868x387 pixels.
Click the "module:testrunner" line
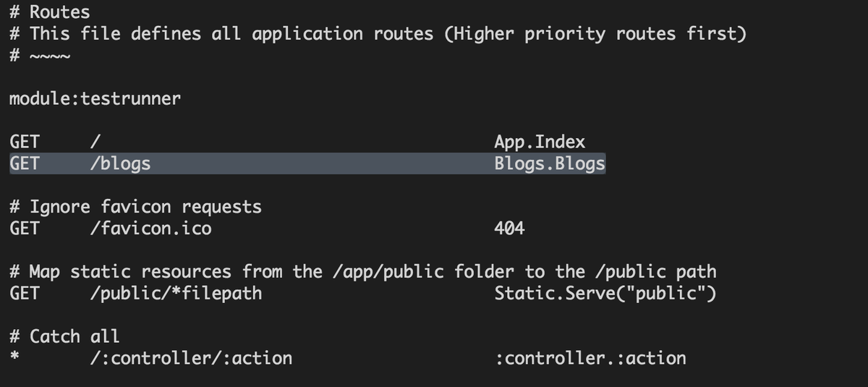pos(94,98)
